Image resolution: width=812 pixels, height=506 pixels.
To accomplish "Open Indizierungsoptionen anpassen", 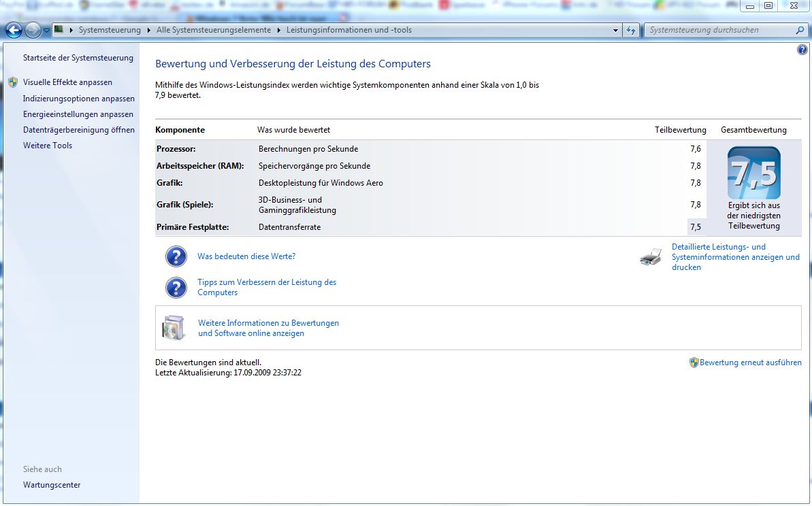I will tap(79, 99).
